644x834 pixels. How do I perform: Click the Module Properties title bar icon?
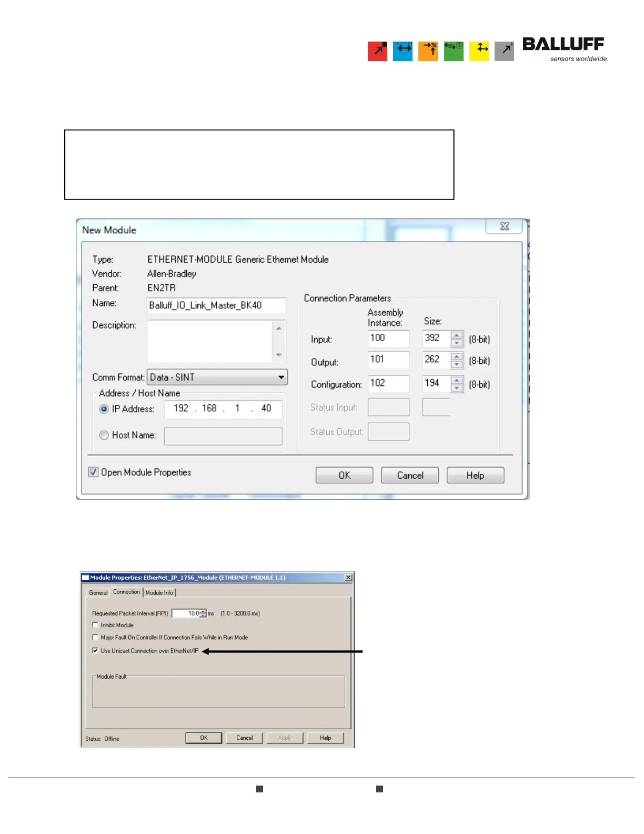(85, 578)
